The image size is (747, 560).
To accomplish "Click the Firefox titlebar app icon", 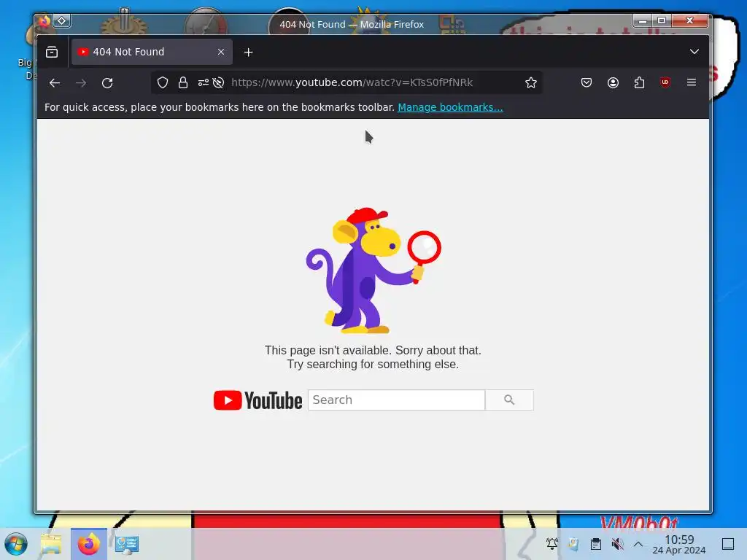I will (x=44, y=21).
